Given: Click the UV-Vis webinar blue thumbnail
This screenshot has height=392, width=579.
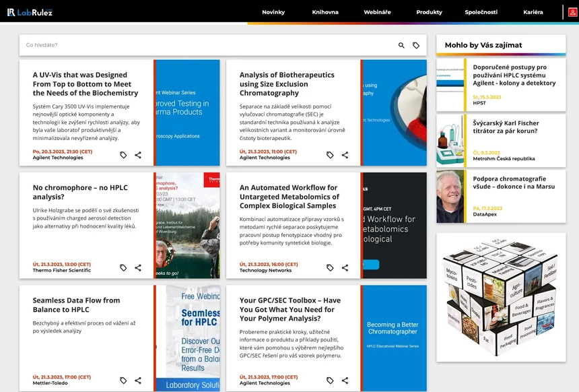Looking at the screenshot, I should (187, 112).
